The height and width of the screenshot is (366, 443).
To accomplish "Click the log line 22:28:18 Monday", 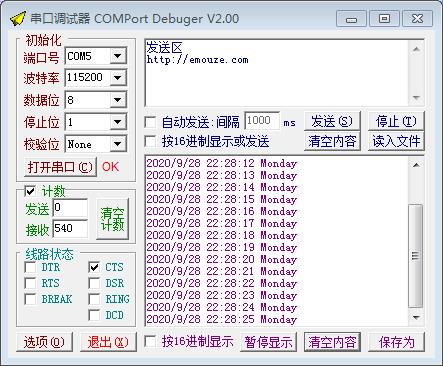I will pos(222,235).
